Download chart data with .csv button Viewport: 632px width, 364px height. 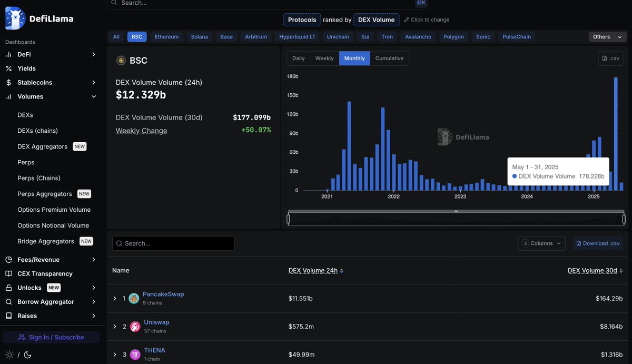tap(610, 58)
